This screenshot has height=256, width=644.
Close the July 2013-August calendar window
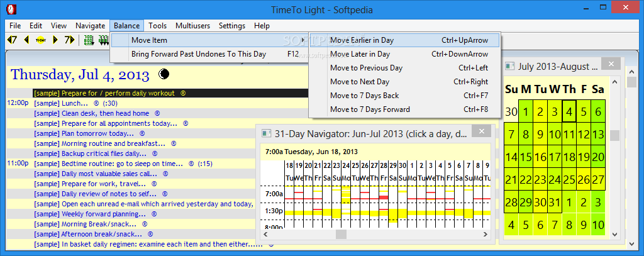pos(611,64)
